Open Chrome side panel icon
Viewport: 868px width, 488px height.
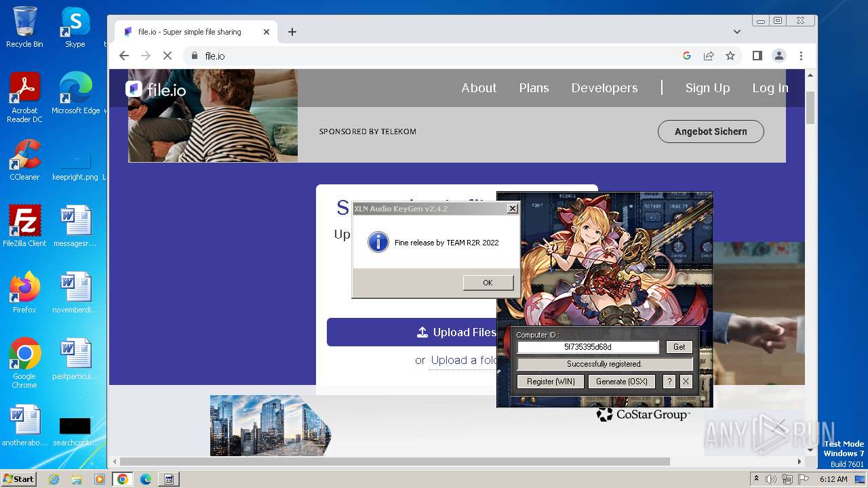757,56
